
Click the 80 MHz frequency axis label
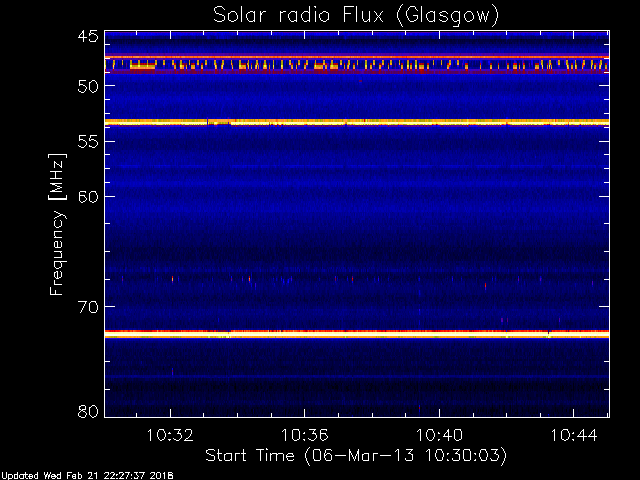[x=88, y=411]
